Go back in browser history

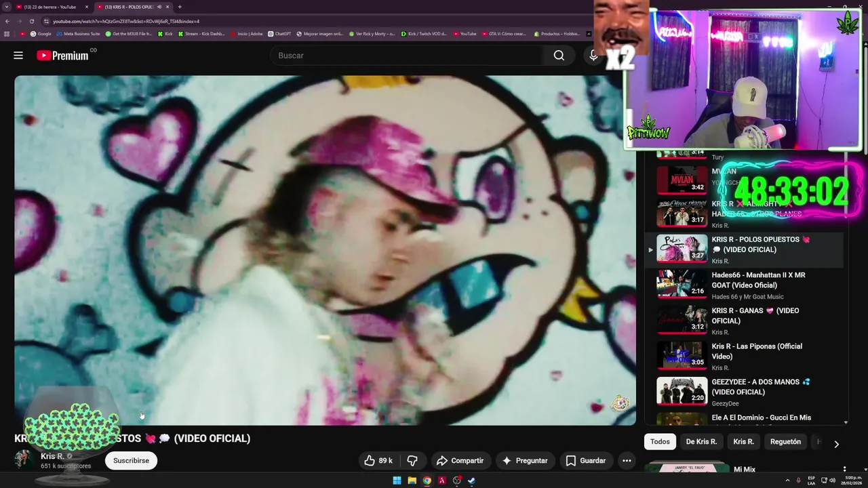pos(7,21)
